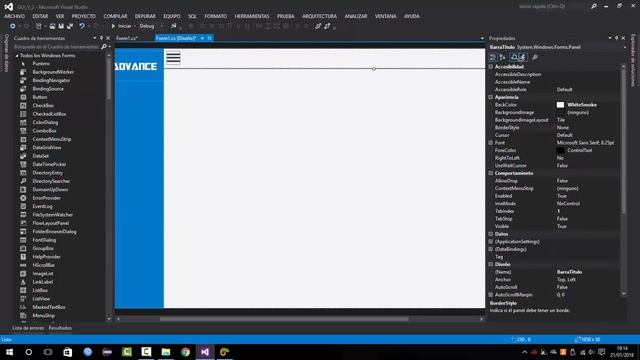Screen dimensions: 640x360
Task: Click the (Name) property value BarraTitulo
Action: (x=569, y=272)
